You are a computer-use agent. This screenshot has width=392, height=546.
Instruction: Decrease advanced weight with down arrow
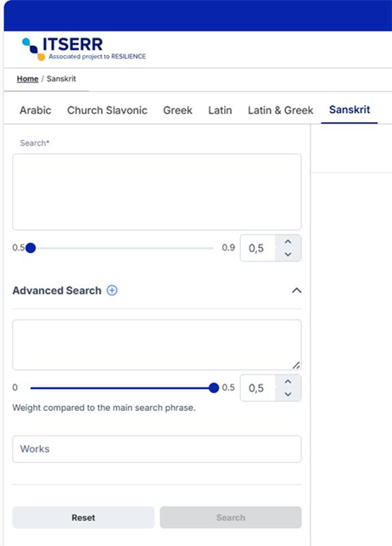(x=288, y=395)
